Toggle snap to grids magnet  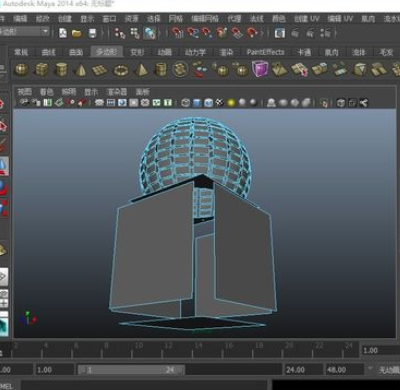point(177,33)
